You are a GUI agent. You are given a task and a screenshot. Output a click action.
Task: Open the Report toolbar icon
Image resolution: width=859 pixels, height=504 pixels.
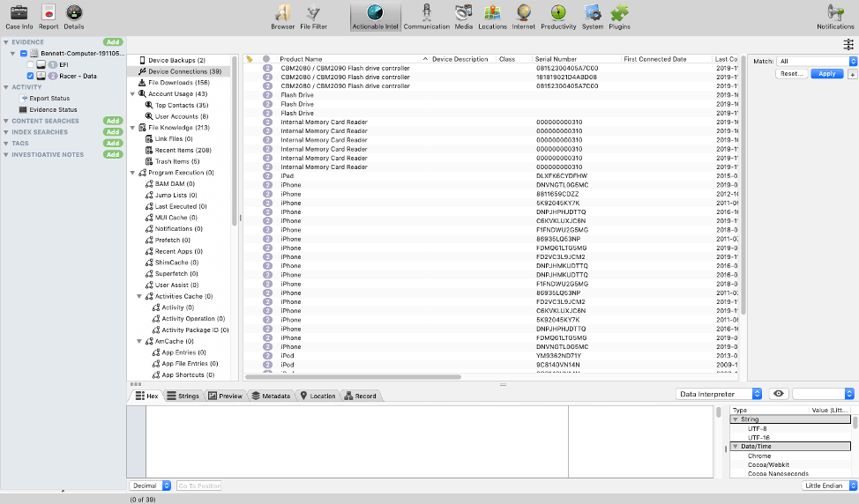(x=49, y=13)
